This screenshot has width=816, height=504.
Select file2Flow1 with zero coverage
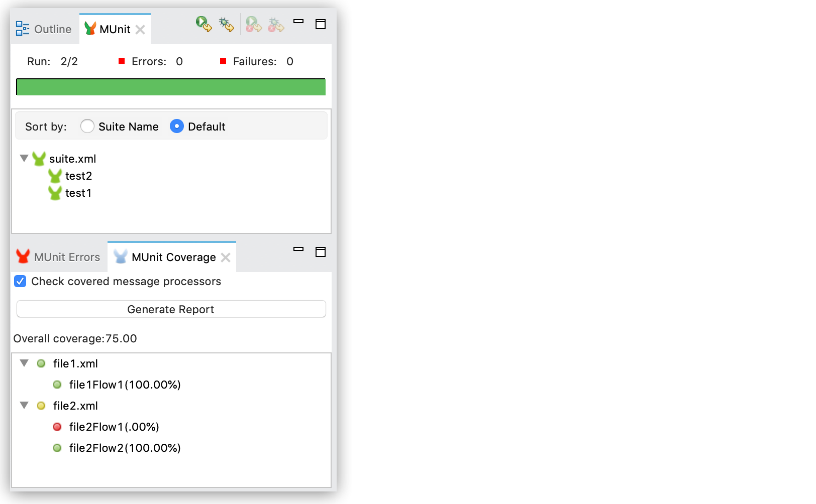point(114,427)
